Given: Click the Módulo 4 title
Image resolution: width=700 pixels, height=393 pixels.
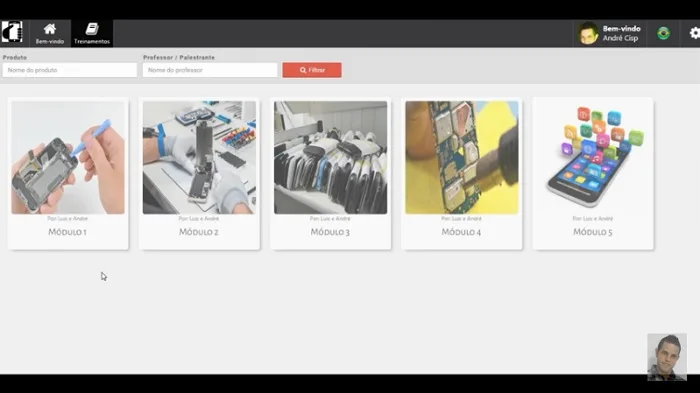Looking at the screenshot, I should point(461,232).
